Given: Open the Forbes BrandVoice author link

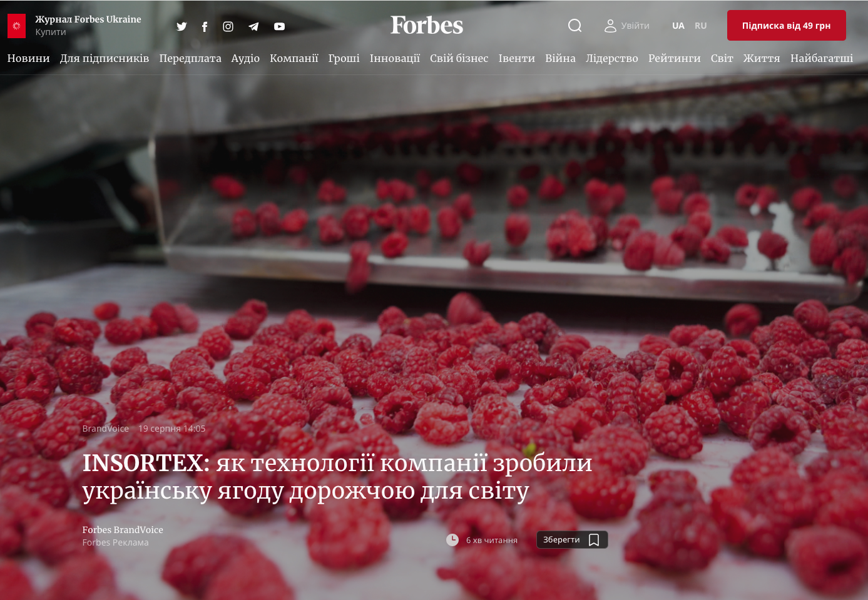Looking at the screenshot, I should (123, 529).
